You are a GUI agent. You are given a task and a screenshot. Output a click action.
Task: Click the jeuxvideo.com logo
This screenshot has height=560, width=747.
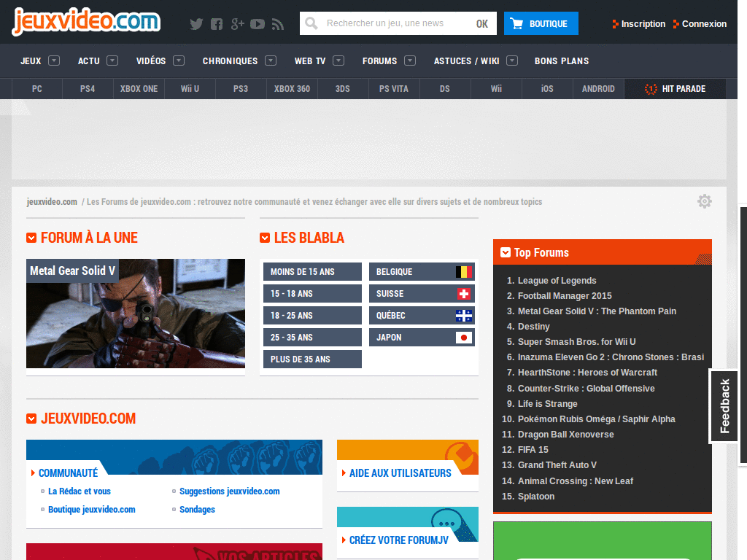[86, 21]
